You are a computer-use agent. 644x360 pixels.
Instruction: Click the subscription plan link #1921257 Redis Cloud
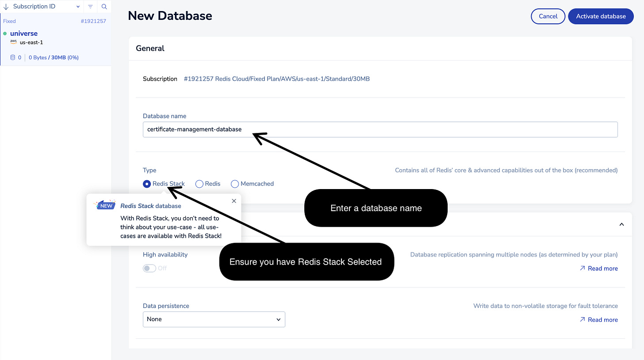pyautogui.click(x=277, y=79)
